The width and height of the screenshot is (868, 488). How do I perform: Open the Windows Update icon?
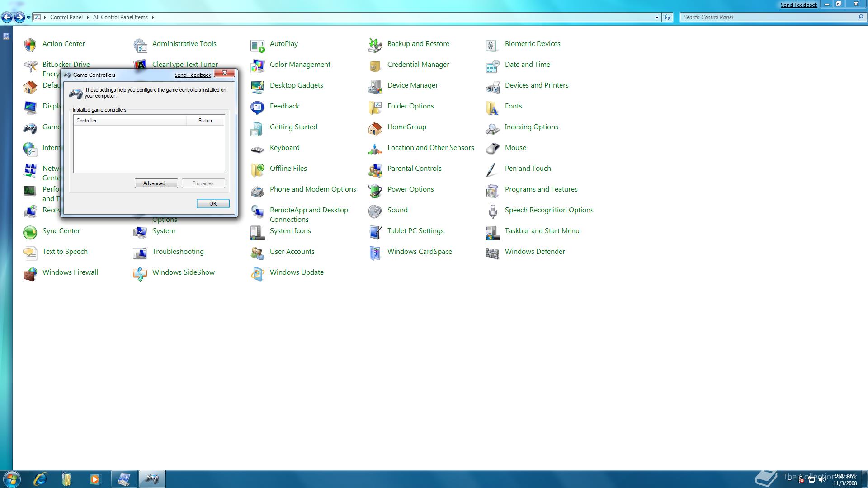tap(258, 274)
